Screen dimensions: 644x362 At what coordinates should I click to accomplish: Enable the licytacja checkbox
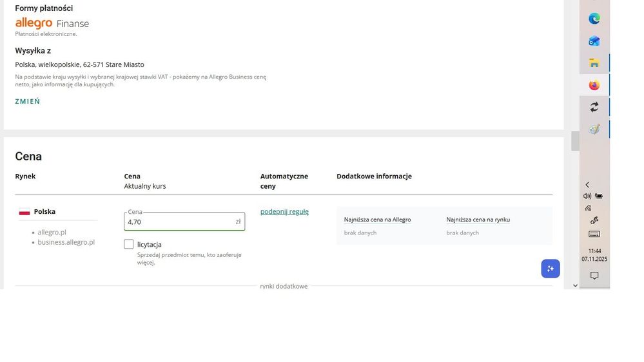pos(129,244)
